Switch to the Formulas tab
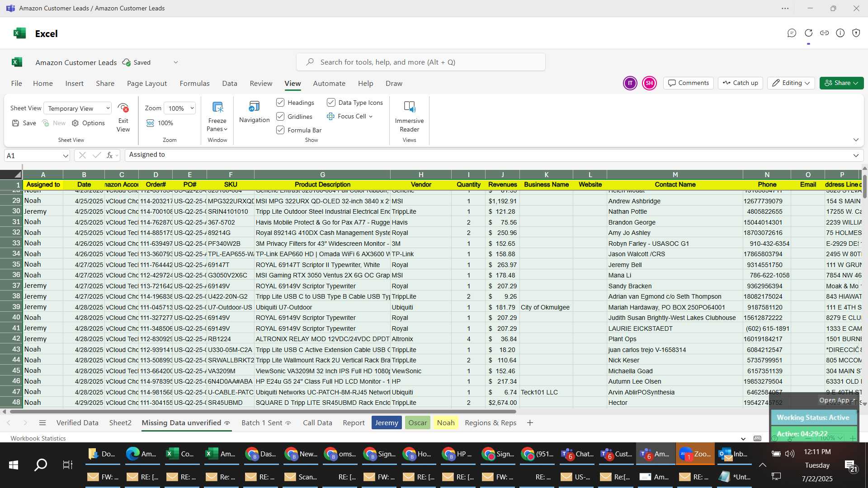868x488 pixels. coord(194,84)
